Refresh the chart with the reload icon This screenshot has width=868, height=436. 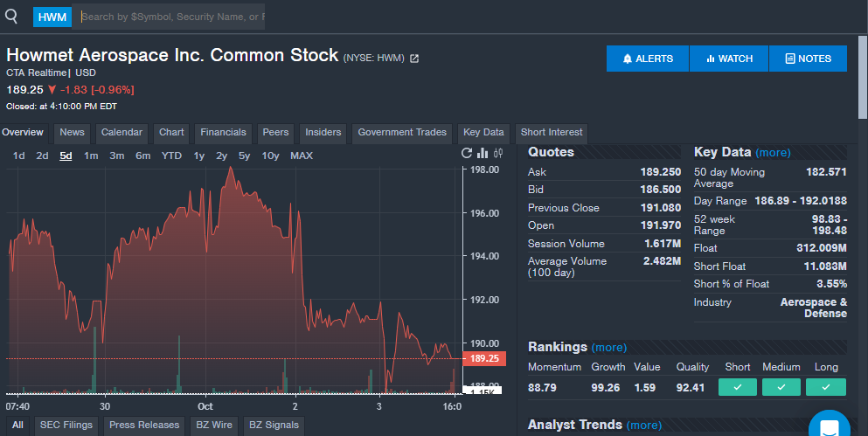pyautogui.click(x=467, y=154)
